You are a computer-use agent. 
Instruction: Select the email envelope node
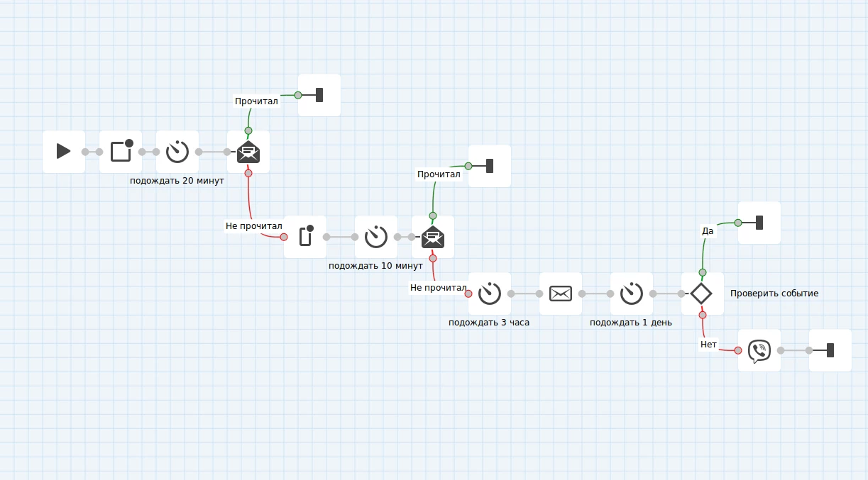point(561,293)
